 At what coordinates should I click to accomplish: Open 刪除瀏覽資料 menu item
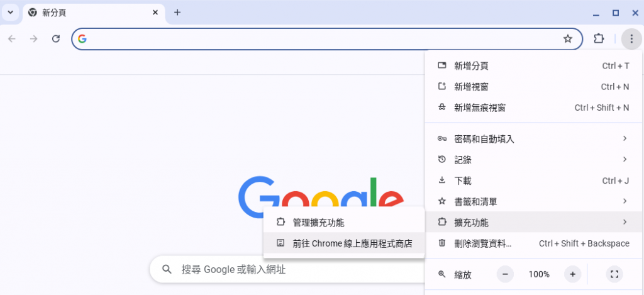pos(533,243)
